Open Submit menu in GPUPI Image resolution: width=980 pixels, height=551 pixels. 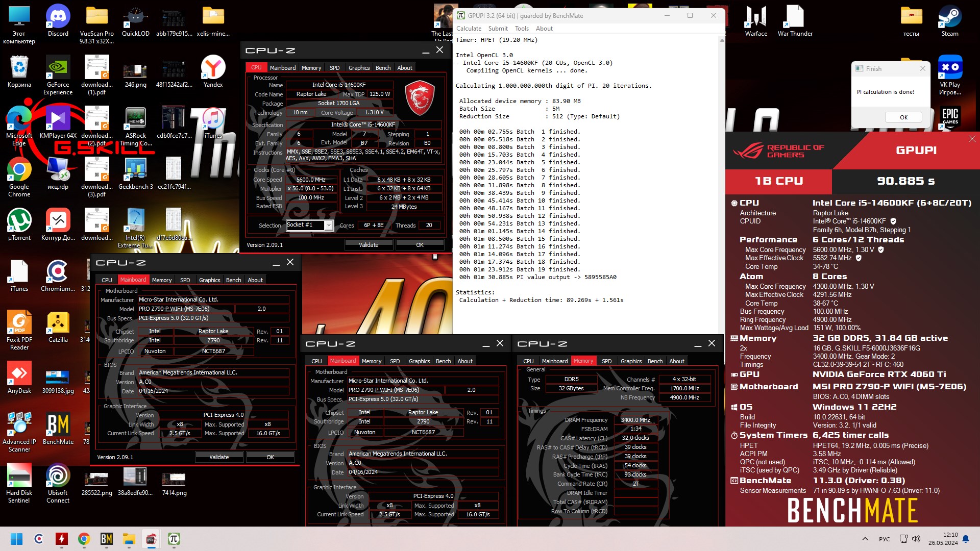[498, 29]
